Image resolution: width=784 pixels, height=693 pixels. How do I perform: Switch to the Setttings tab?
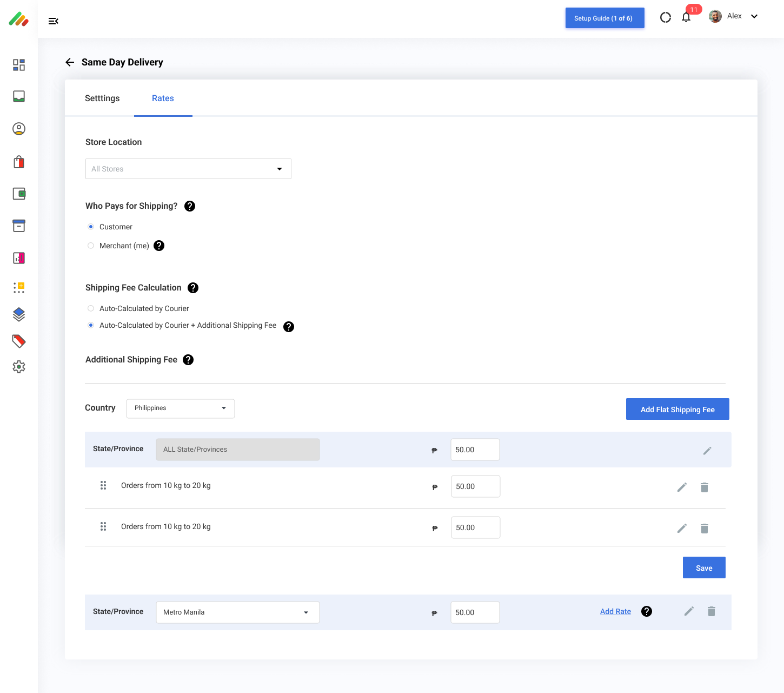pyautogui.click(x=102, y=98)
